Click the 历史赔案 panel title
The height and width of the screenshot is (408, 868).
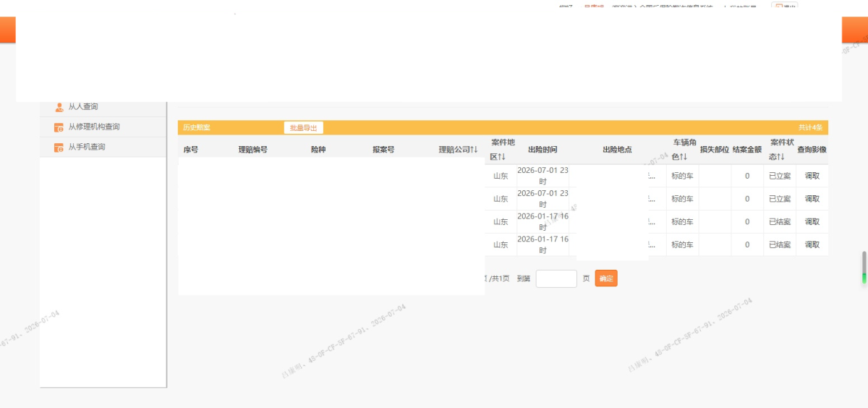(x=197, y=128)
